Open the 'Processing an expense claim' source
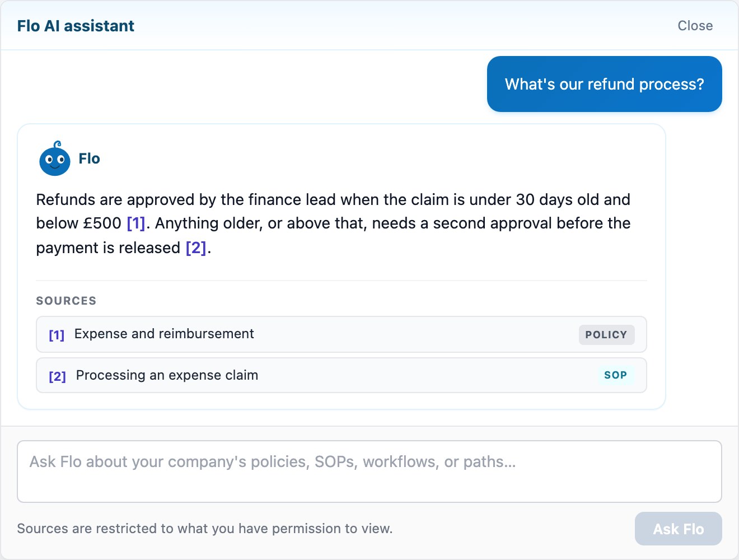 click(342, 375)
